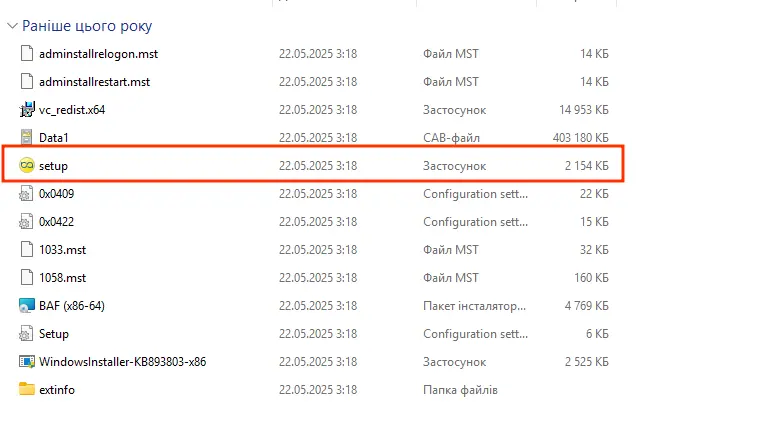Collapse the "Раніше цього року" group chevron

11,27
